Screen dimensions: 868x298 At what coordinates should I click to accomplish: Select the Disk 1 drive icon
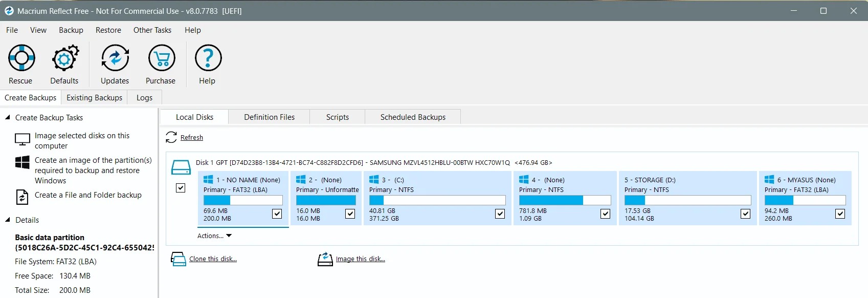pos(181,167)
